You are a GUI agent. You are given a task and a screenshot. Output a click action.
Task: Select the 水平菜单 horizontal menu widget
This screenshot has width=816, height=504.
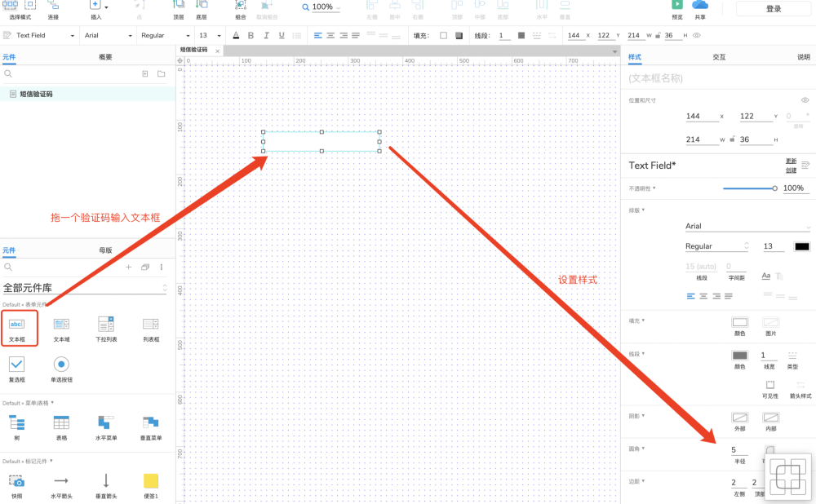(106, 427)
